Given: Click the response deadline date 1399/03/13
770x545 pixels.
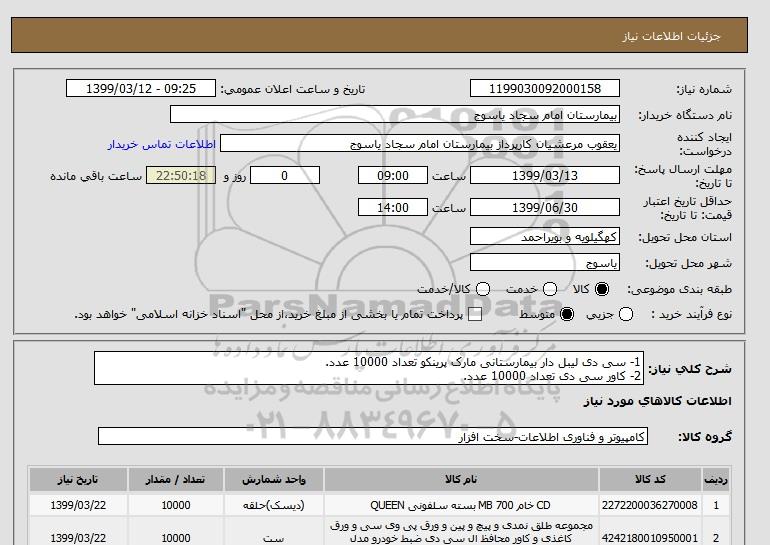Looking at the screenshot, I should pos(545,175).
